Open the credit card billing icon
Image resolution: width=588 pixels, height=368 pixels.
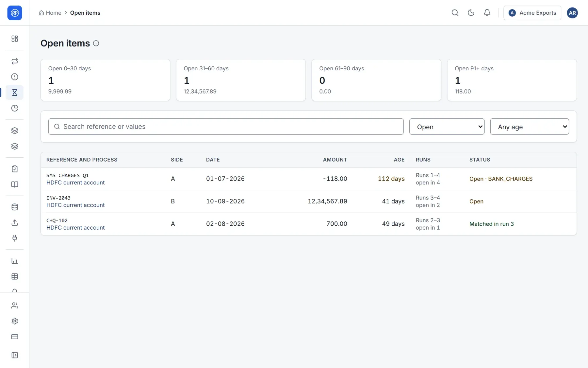point(15,337)
